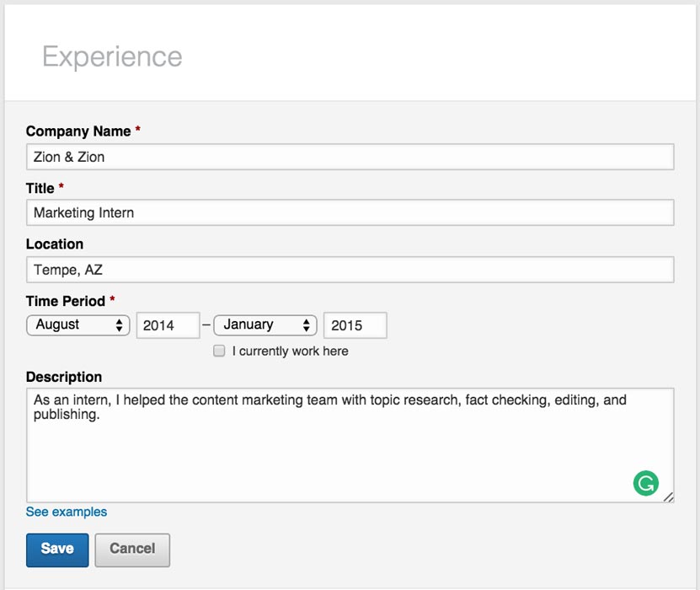Click the Time Period label
The width and height of the screenshot is (700, 590).
[66, 301]
